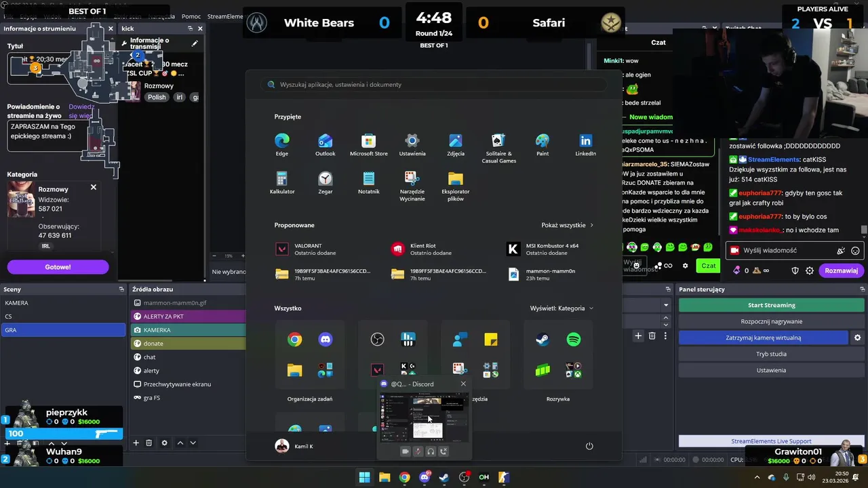Toggle camera in Discord preview
This screenshot has width=868, height=488.
tap(406, 451)
